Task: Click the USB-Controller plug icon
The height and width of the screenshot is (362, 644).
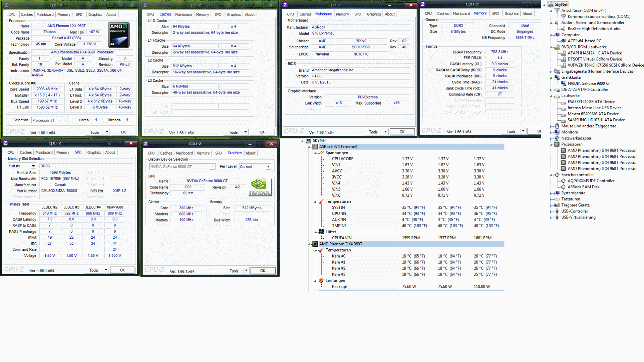Action: point(557,212)
